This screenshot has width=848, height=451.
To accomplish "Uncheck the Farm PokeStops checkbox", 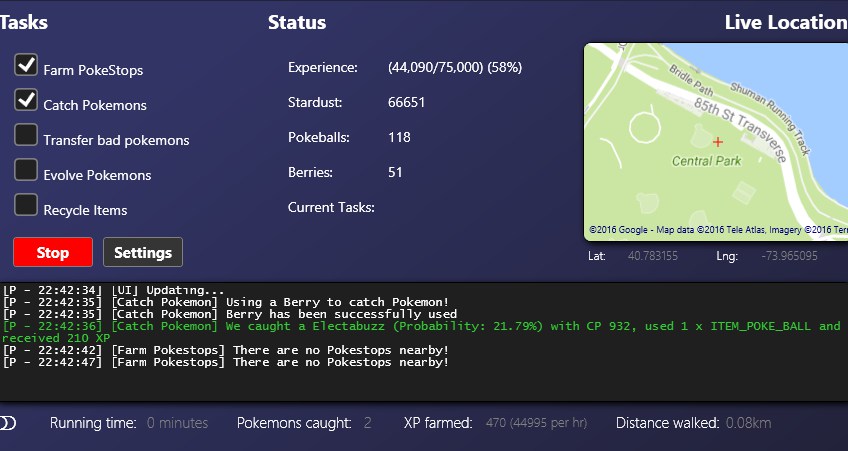I will pyautogui.click(x=26, y=65).
